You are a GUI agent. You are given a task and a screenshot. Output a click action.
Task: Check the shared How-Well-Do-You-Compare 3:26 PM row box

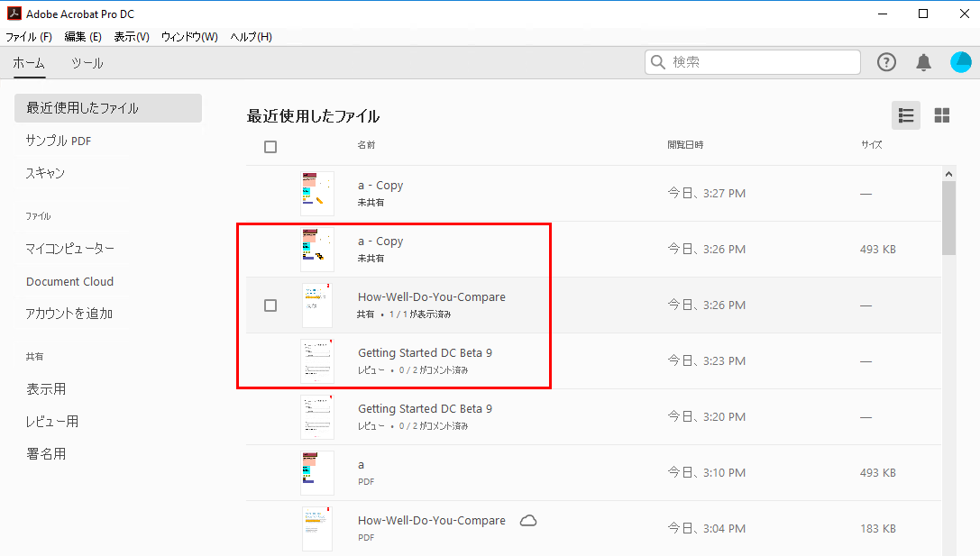pos(270,305)
